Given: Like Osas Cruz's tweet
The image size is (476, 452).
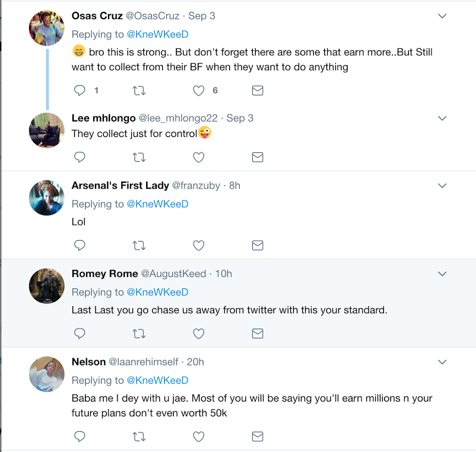Looking at the screenshot, I should coord(199,91).
